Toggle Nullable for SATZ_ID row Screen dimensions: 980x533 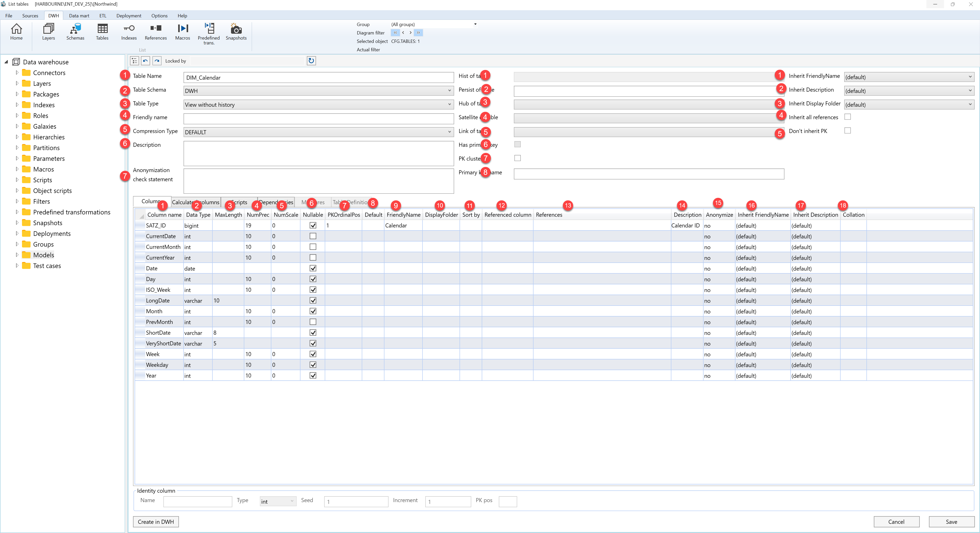pyautogui.click(x=313, y=225)
